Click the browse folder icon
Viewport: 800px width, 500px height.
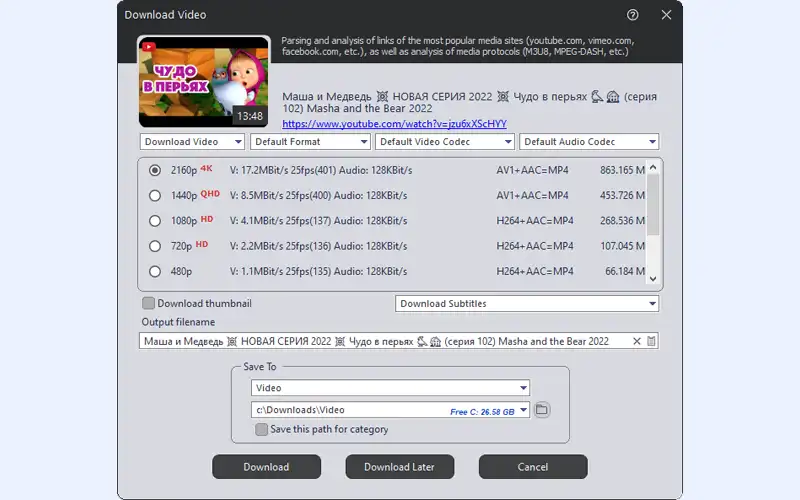(x=541, y=410)
